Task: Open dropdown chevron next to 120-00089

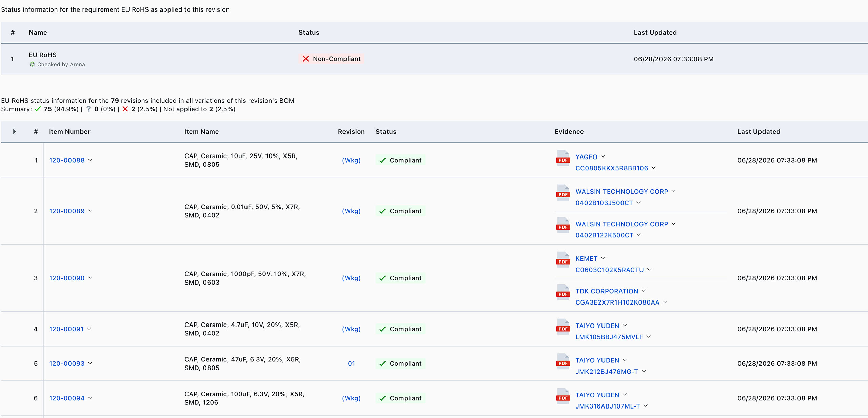Action: tap(90, 210)
